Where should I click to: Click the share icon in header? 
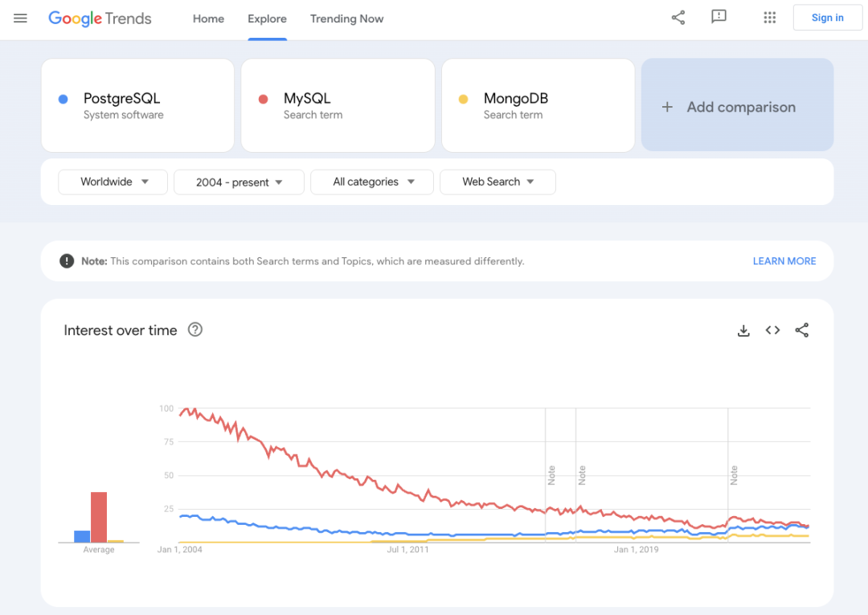click(x=678, y=18)
